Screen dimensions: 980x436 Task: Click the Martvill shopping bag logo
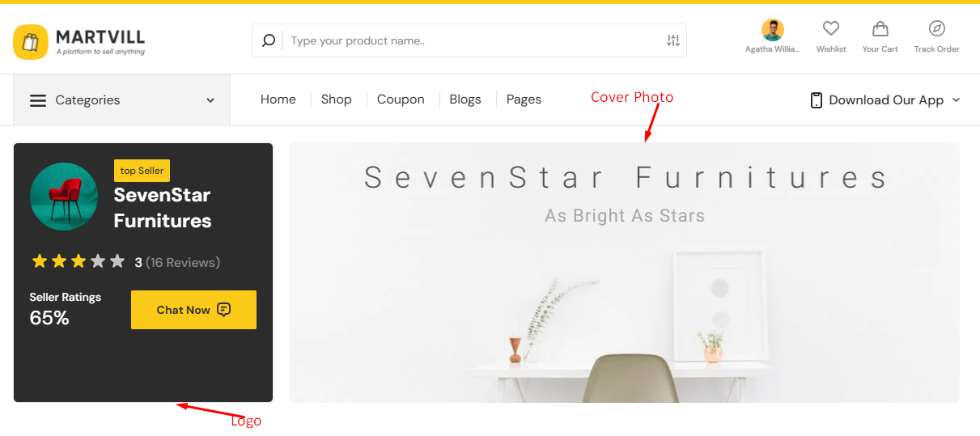coord(31,41)
